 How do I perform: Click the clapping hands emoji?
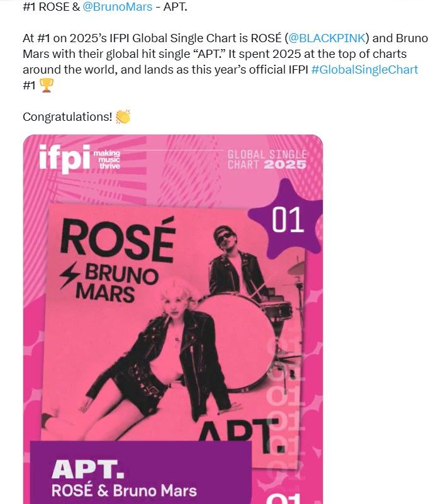pos(123,117)
